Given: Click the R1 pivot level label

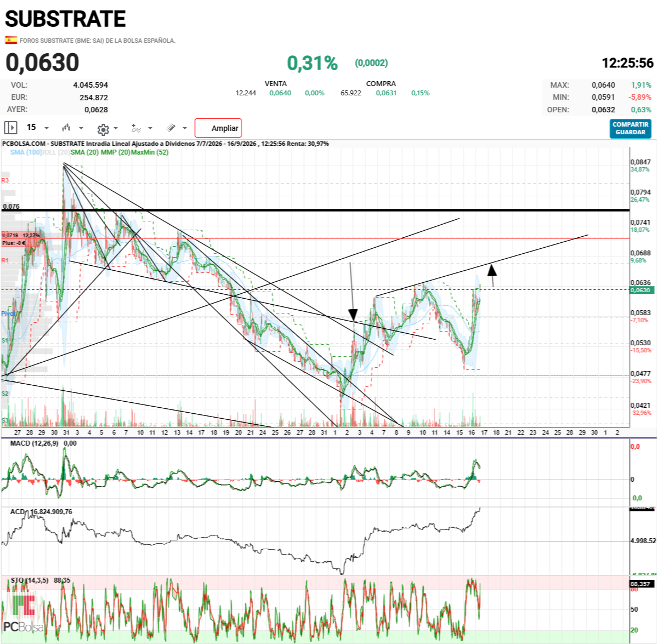Looking at the screenshot, I should [x=5, y=261].
